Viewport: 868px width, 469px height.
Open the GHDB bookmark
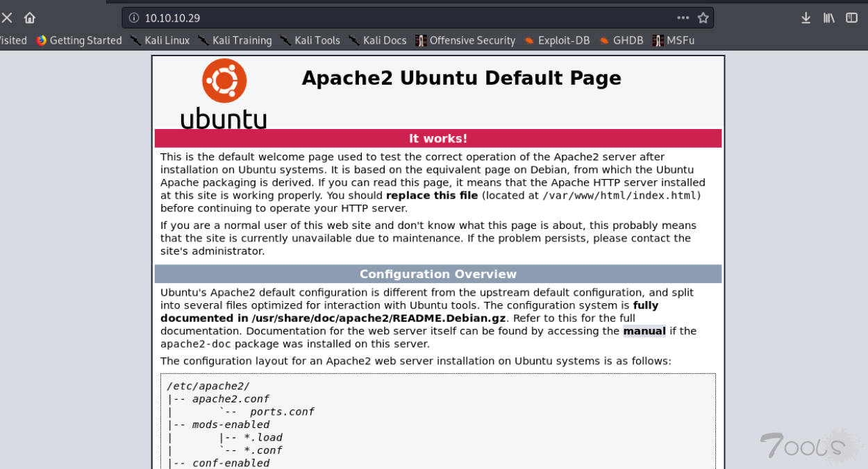click(x=621, y=40)
